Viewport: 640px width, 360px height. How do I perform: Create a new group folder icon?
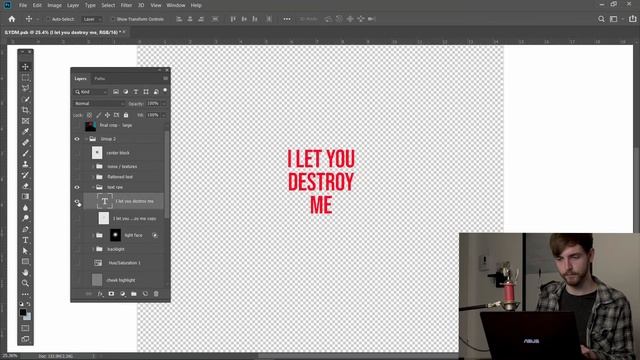click(133, 293)
